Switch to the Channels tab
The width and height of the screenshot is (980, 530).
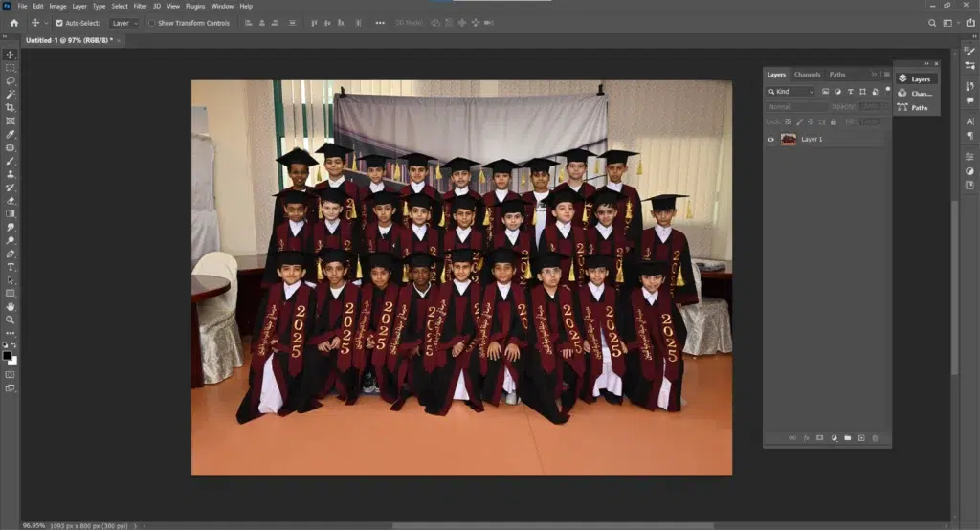[x=807, y=75]
